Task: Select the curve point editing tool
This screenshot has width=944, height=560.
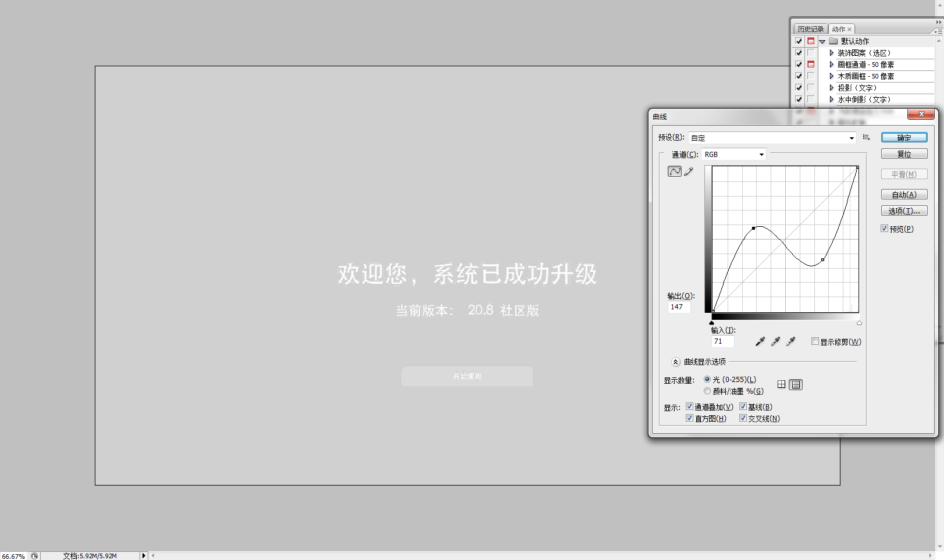Action: pyautogui.click(x=675, y=172)
